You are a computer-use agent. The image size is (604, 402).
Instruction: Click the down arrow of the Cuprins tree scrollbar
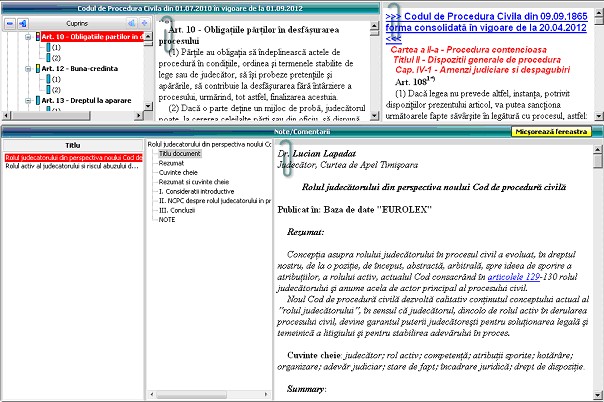click(148, 106)
